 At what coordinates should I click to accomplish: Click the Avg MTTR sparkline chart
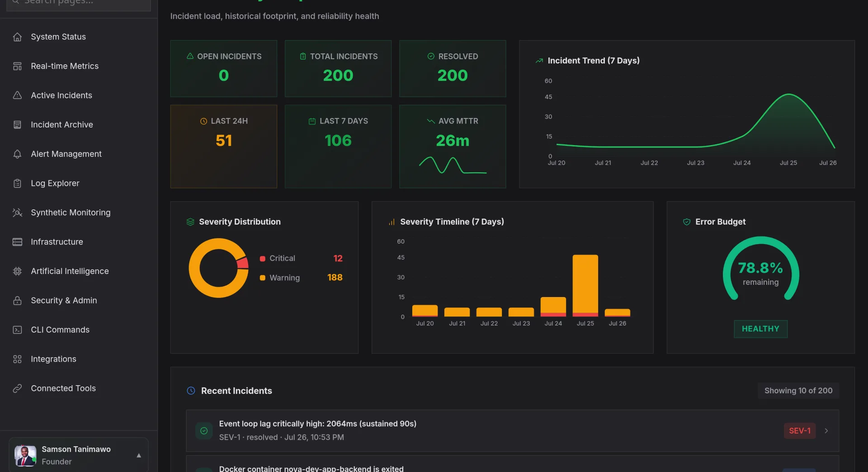[x=453, y=165]
